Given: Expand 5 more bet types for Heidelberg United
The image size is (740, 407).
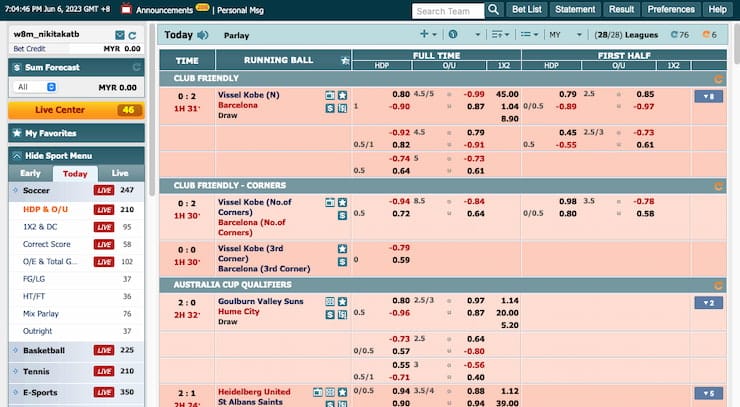Looking at the screenshot, I should point(708,393).
